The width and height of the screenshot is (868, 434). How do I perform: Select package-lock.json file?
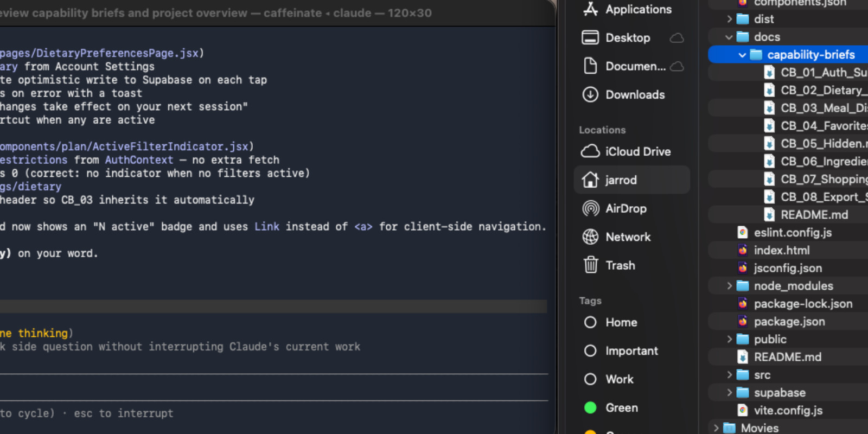[795, 304]
